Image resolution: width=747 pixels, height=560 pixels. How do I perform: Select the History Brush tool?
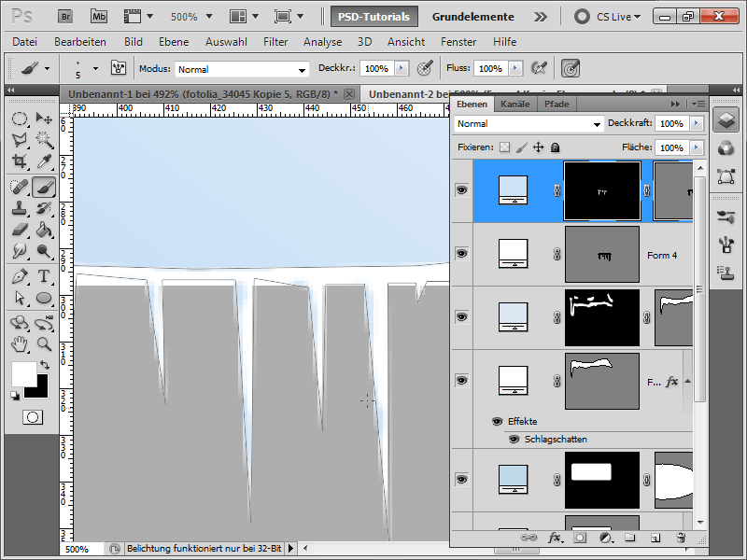[44, 208]
